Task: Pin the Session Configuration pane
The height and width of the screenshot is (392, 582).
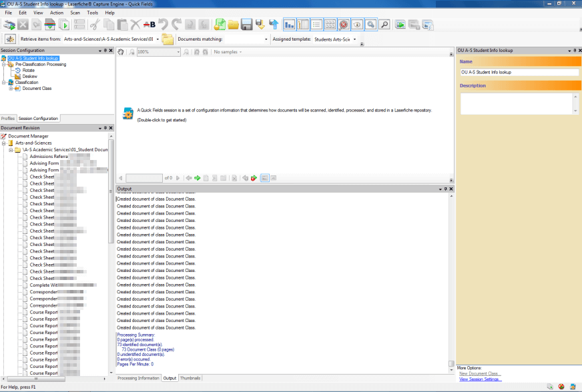Action: click(x=105, y=51)
